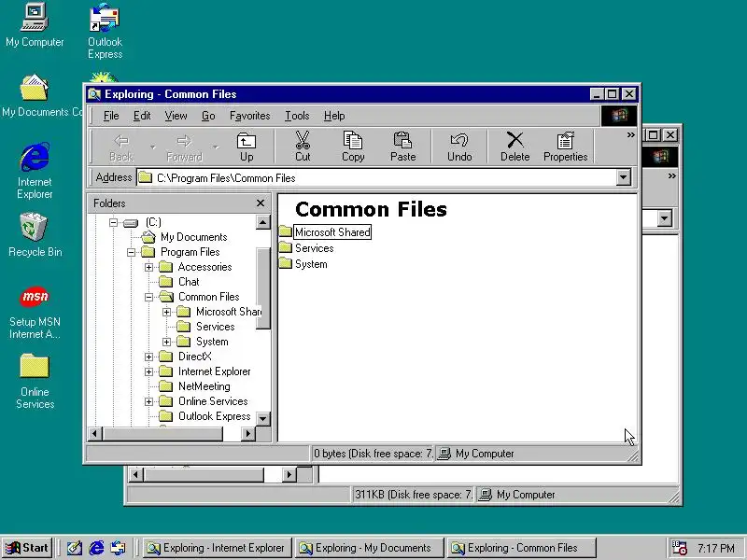This screenshot has height=560, width=747.
Task: Open the File menu
Action: coord(111,116)
